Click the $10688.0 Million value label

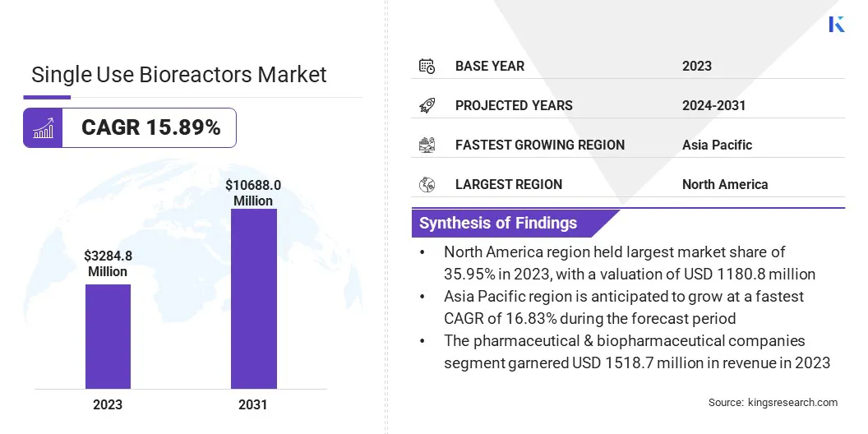(253, 193)
